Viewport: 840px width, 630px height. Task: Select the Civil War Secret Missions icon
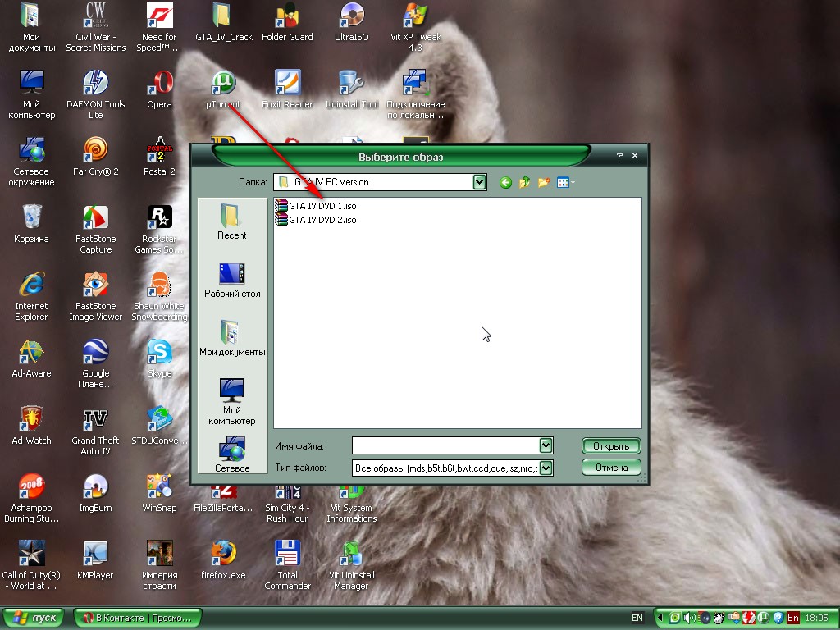95,28
